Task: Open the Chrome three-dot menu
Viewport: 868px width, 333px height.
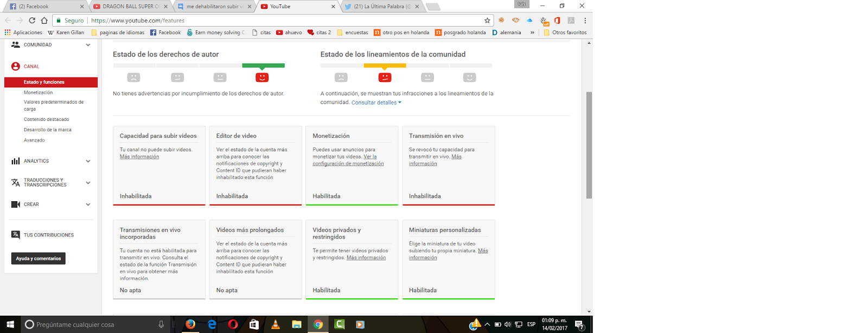Action: coord(585,21)
